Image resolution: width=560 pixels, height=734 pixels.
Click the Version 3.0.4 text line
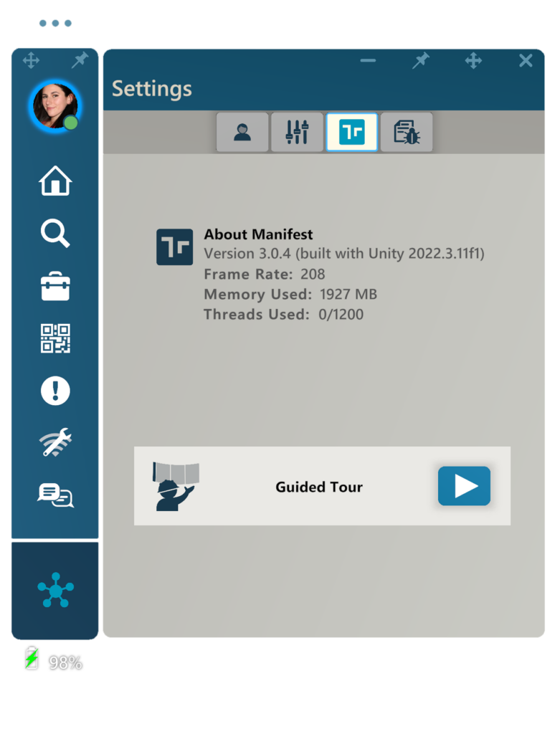click(344, 254)
